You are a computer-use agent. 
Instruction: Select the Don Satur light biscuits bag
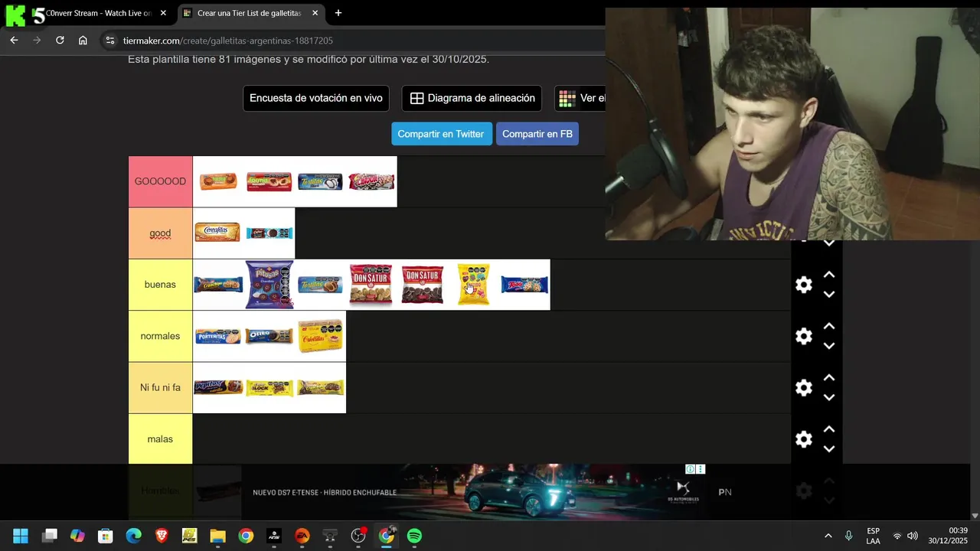(x=371, y=285)
